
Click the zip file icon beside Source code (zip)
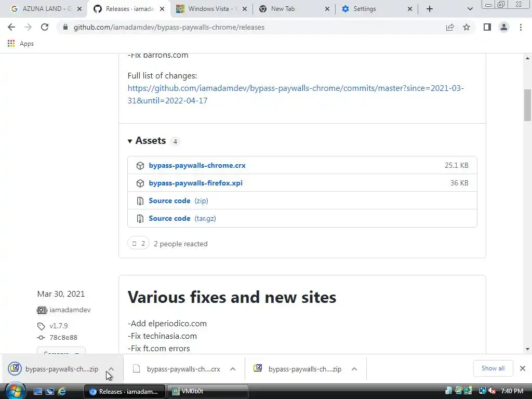140,201
